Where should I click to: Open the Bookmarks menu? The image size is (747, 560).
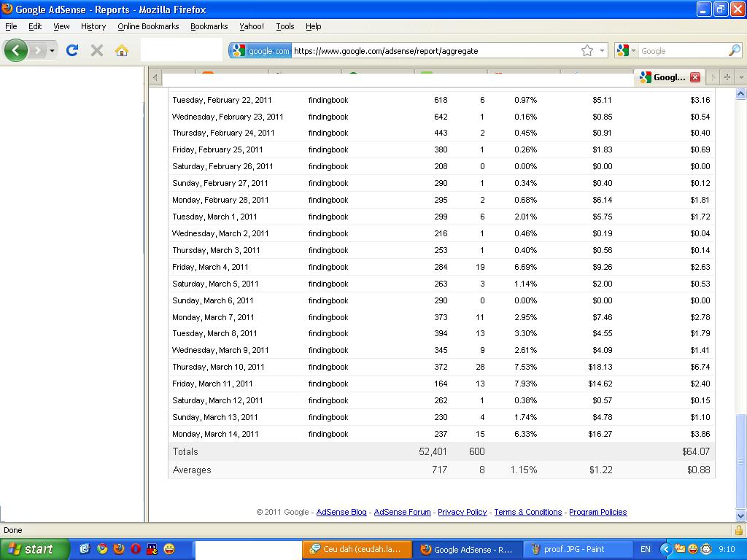point(209,26)
